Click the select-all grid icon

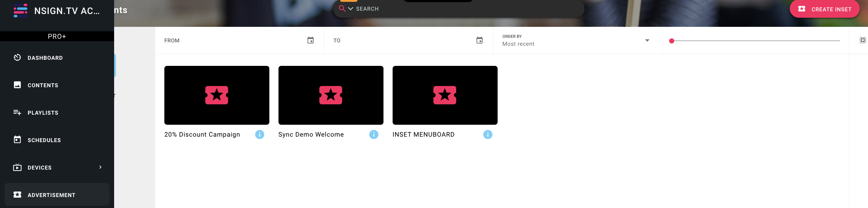(862, 41)
